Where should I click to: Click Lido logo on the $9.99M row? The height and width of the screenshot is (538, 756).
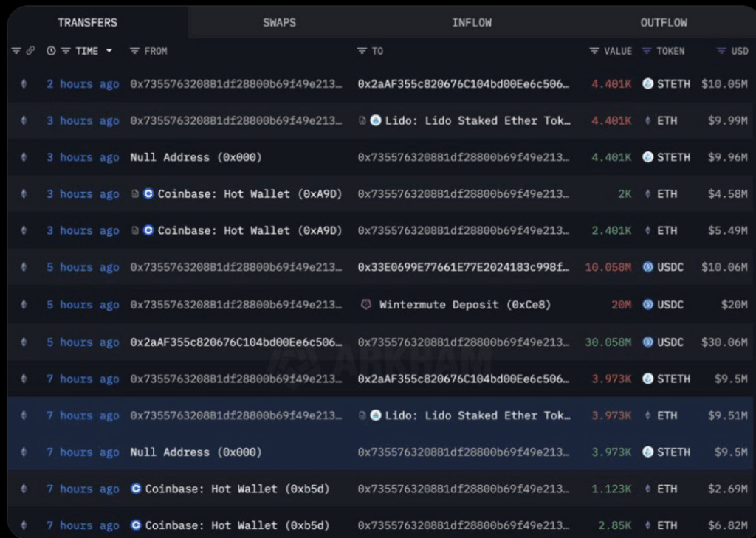click(x=376, y=120)
